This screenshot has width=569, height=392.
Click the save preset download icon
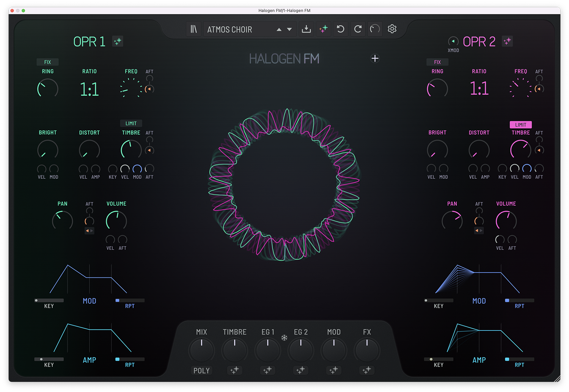[306, 29]
